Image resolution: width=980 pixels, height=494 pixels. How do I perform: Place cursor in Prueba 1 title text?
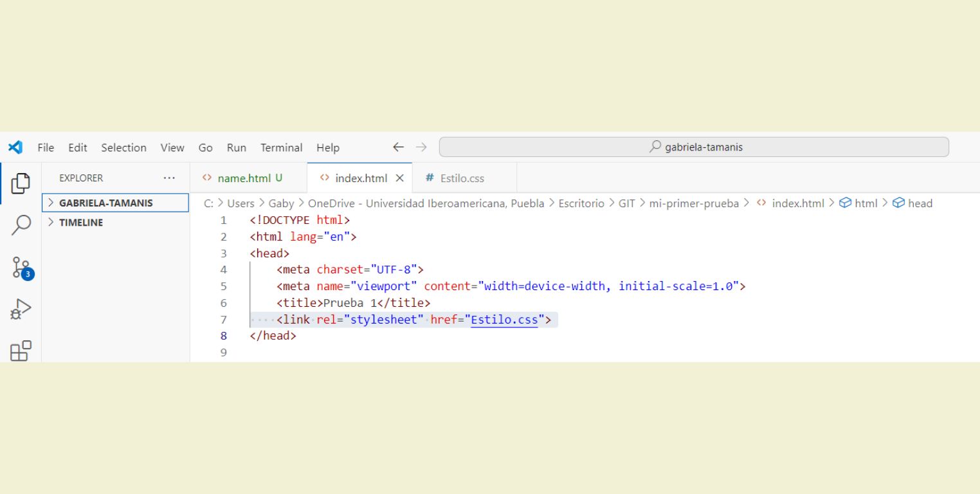pos(350,303)
